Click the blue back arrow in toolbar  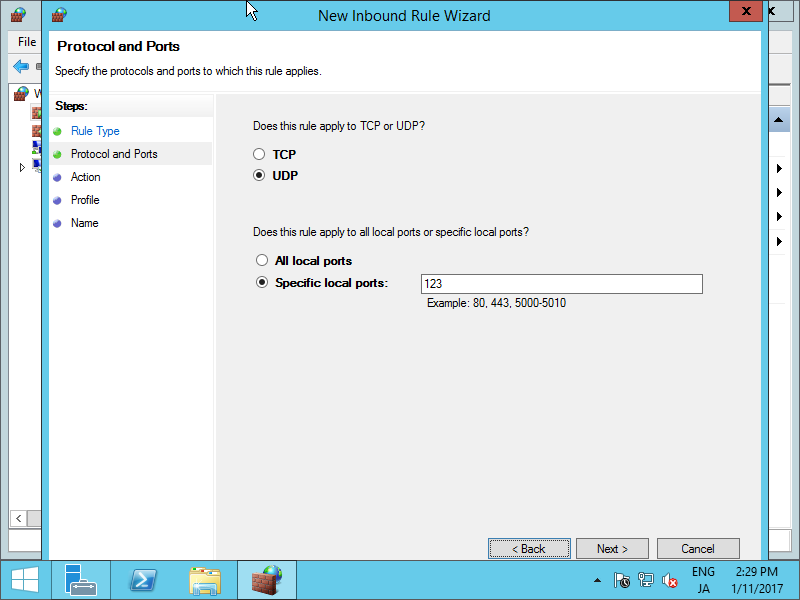pos(21,66)
